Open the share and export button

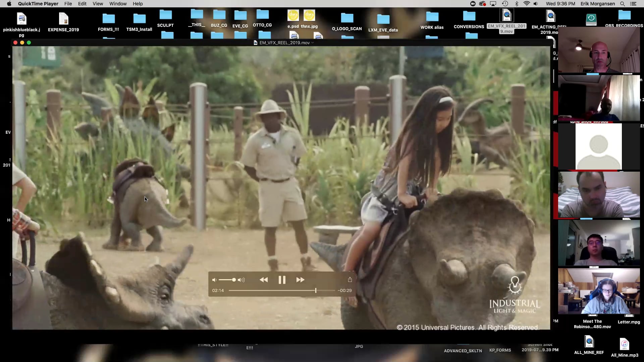pos(350,280)
